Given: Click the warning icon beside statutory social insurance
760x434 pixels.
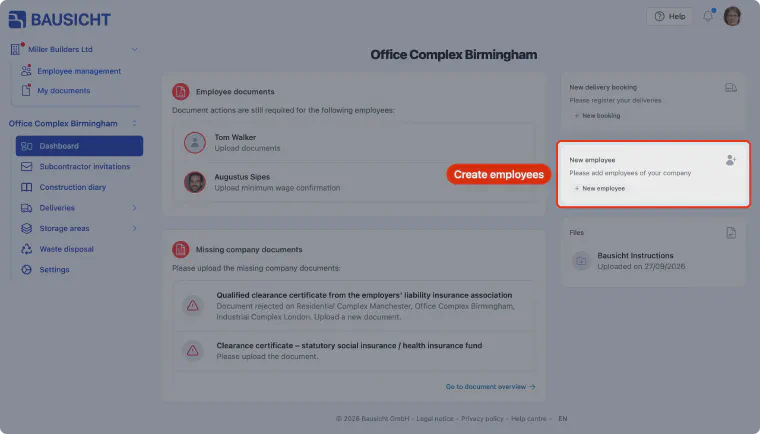Looking at the screenshot, I should pos(192,351).
